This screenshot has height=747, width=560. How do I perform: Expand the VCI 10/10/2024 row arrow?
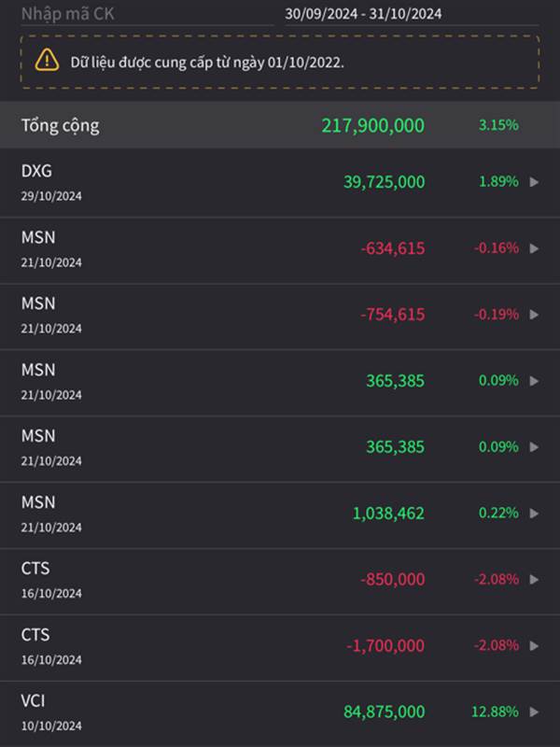tap(534, 712)
